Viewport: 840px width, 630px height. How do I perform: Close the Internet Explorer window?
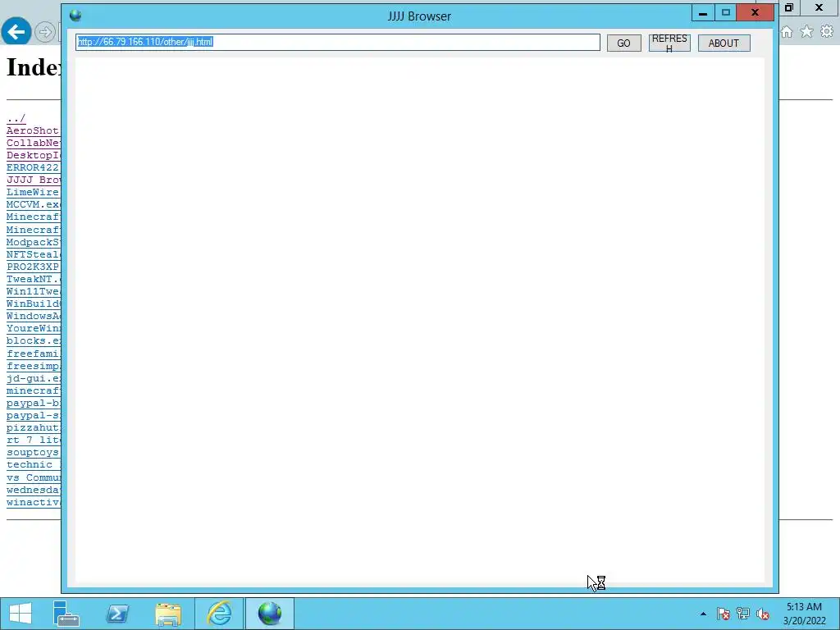819,7
